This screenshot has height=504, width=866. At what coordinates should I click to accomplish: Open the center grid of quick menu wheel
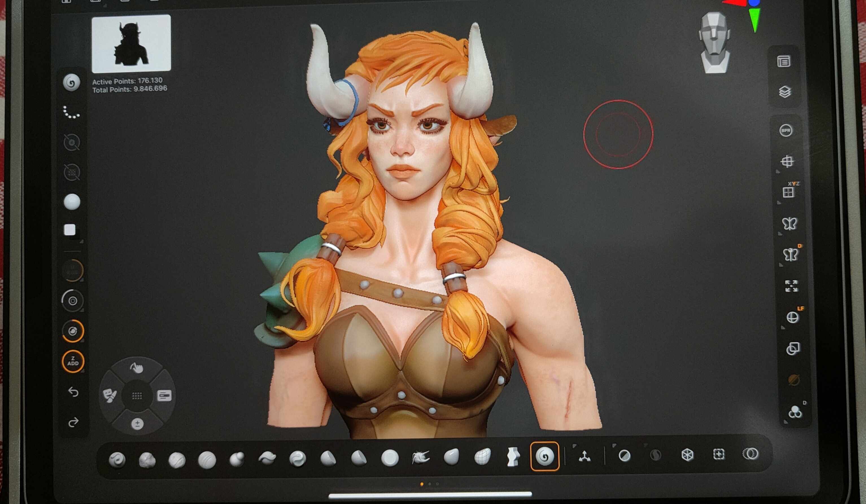coord(137,396)
